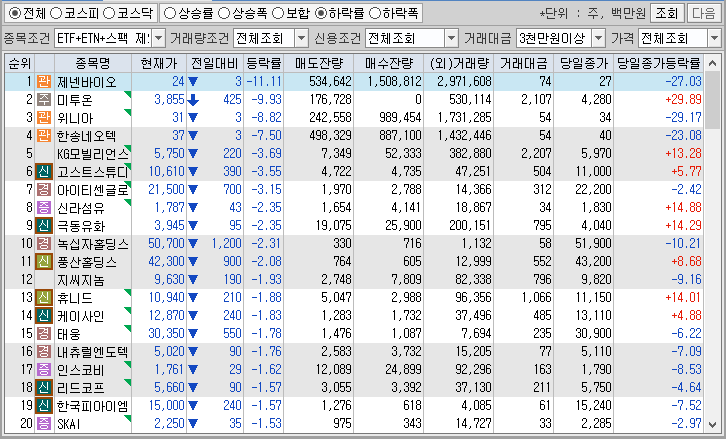
Task: Click the 증 badge for SKAI
Action: pyautogui.click(x=44, y=423)
